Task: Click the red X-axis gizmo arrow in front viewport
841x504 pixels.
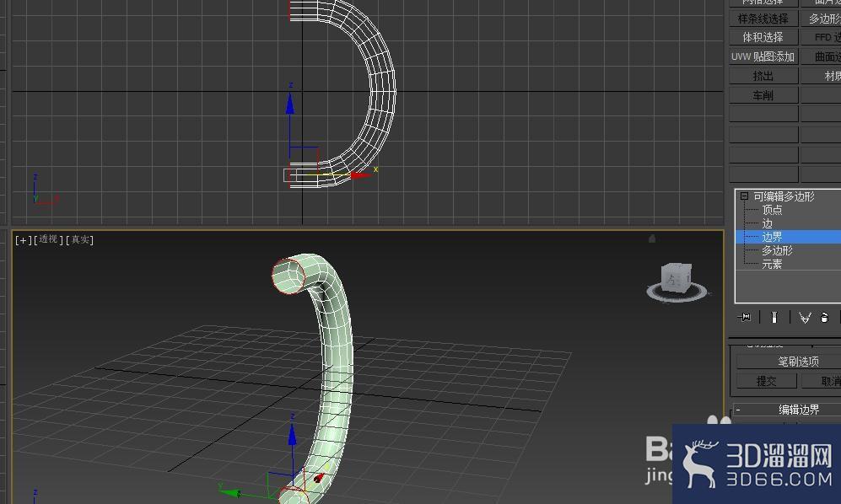Action: 360,174
